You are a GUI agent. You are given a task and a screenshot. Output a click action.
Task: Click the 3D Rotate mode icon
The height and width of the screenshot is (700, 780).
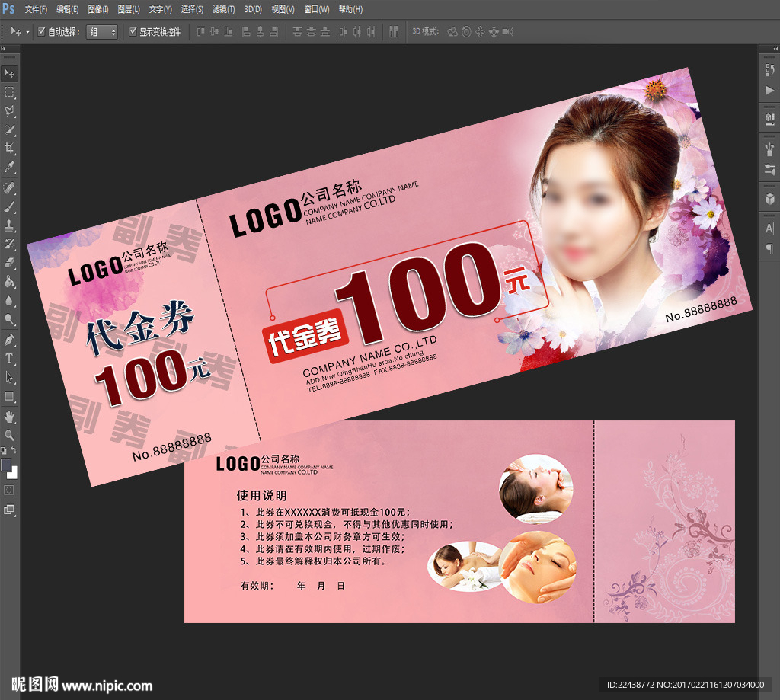point(452,32)
